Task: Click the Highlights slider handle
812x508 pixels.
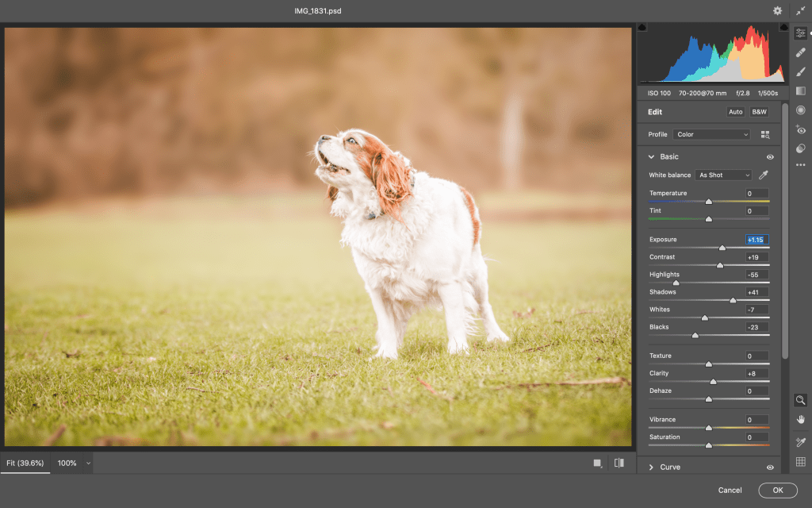Action: point(676,283)
